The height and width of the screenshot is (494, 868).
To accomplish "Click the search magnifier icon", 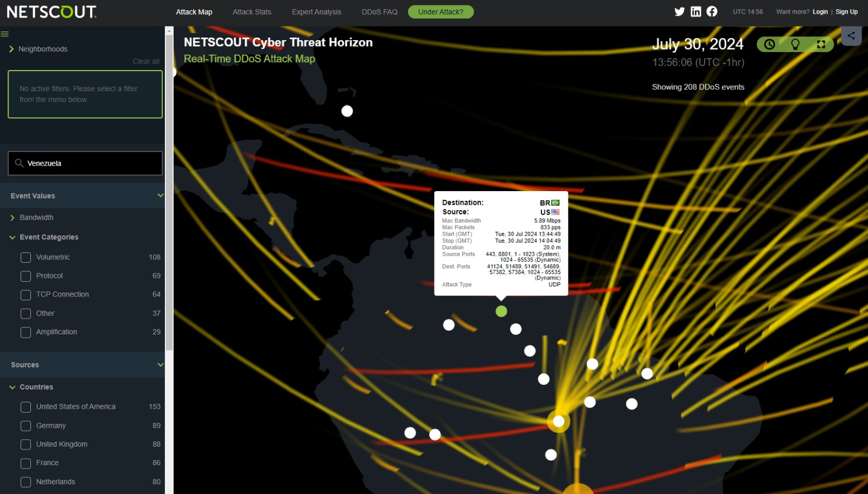I will pos(19,163).
